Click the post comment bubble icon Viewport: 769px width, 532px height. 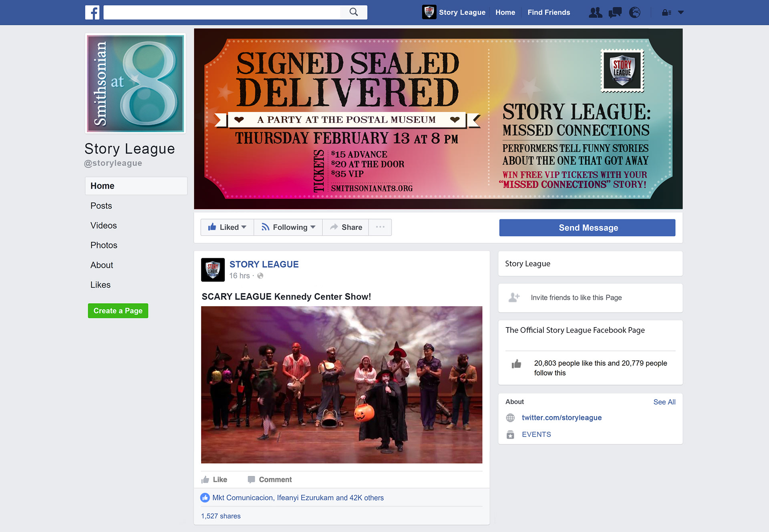(x=251, y=479)
